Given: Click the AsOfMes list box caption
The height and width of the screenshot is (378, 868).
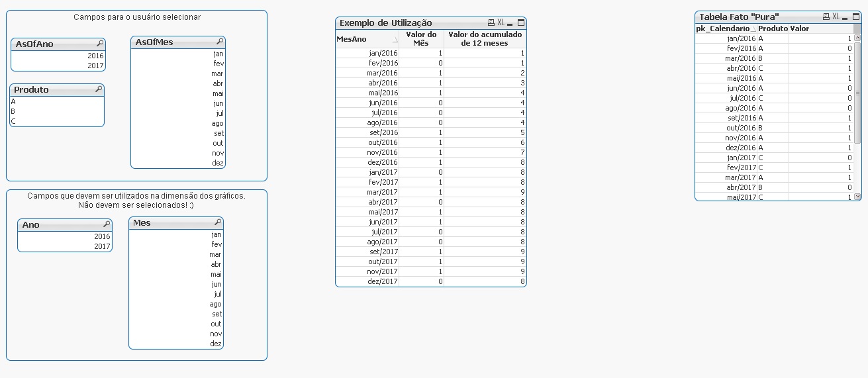Looking at the screenshot, I should tap(178, 42).
